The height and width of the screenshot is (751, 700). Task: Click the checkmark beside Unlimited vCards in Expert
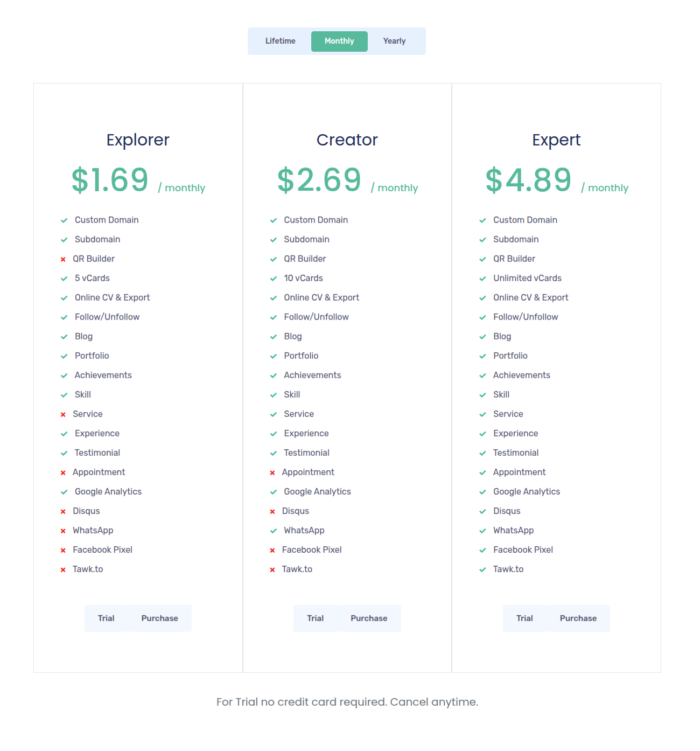point(482,279)
